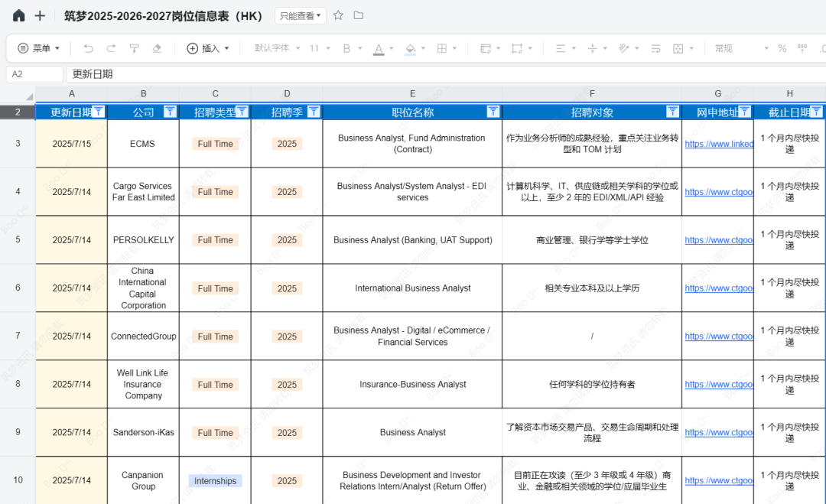Screen dimensions: 826x504
Task: Open the Sanderson-iKas application link
Action: coord(719,432)
